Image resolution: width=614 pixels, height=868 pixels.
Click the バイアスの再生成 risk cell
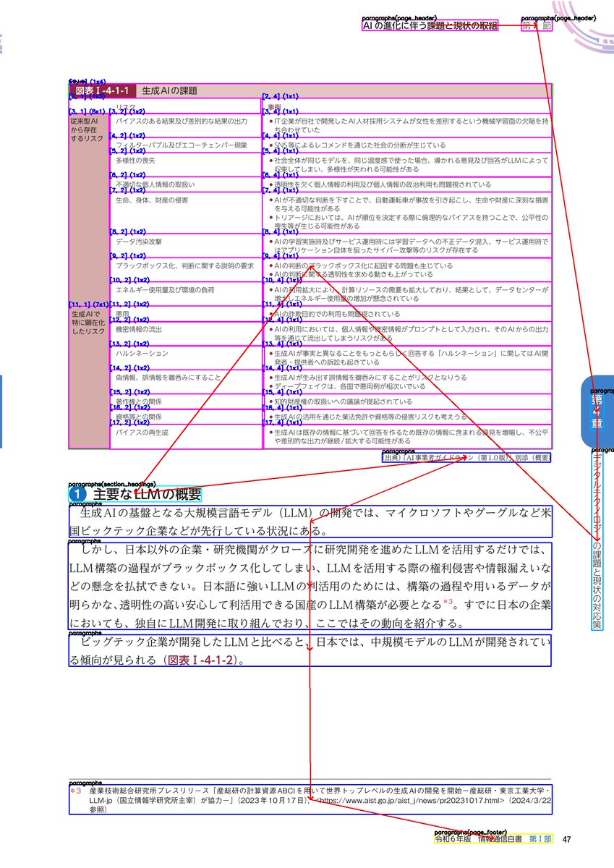[185, 436]
